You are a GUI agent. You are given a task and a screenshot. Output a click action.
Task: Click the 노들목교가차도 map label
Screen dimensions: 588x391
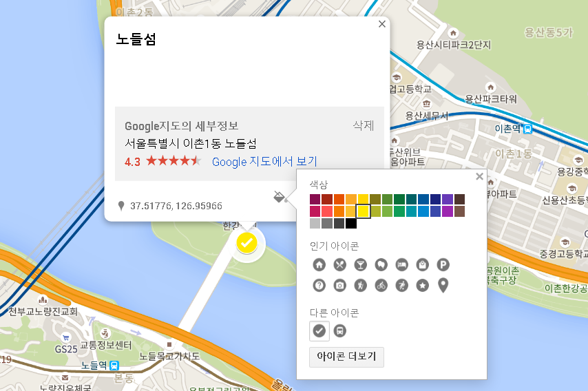click(169, 356)
